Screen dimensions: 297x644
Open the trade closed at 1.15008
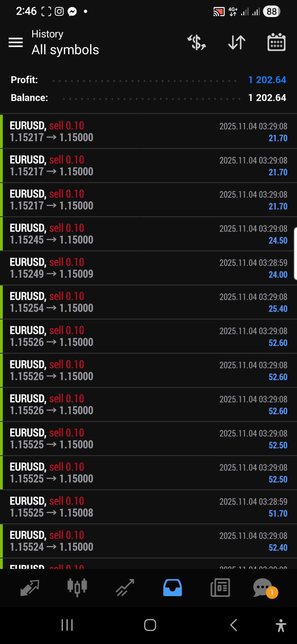(x=148, y=507)
